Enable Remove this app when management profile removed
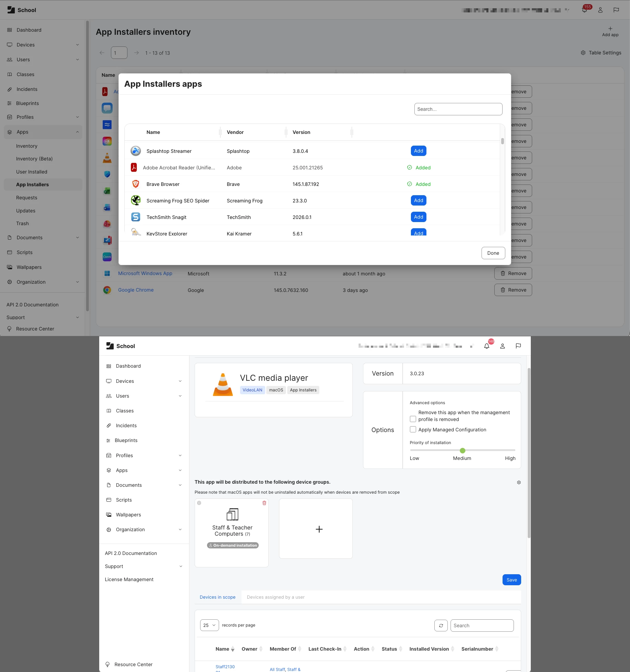The image size is (630, 672). (x=413, y=419)
